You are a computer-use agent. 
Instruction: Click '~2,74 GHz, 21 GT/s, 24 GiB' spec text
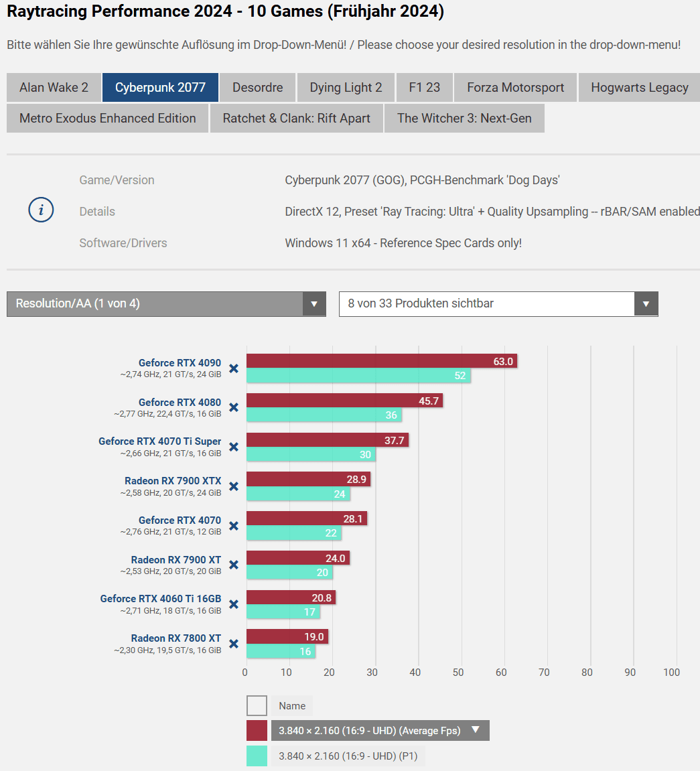click(x=171, y=374)
